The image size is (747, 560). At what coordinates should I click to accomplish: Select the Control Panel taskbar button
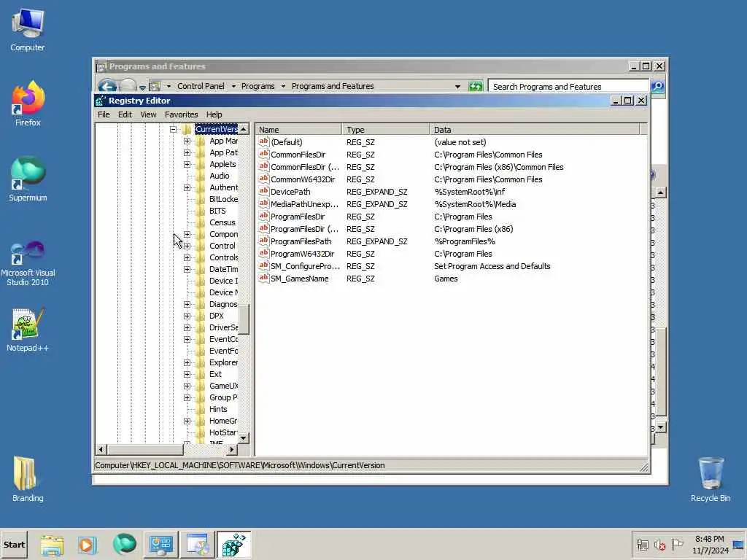(160, 545)
